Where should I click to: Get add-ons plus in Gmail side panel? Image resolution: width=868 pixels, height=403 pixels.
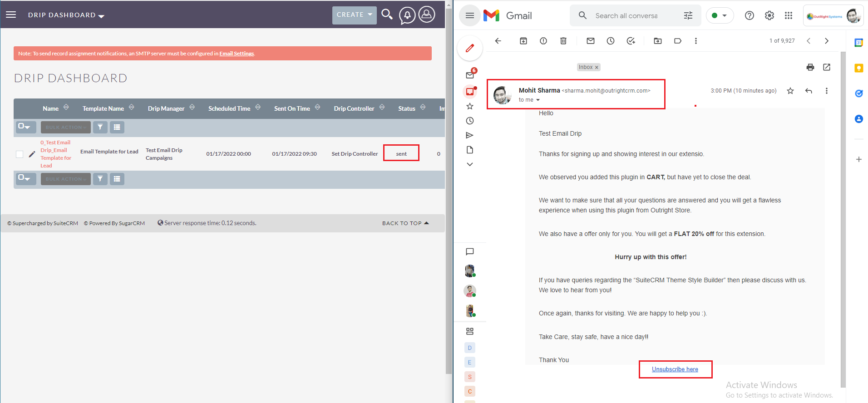858,159
